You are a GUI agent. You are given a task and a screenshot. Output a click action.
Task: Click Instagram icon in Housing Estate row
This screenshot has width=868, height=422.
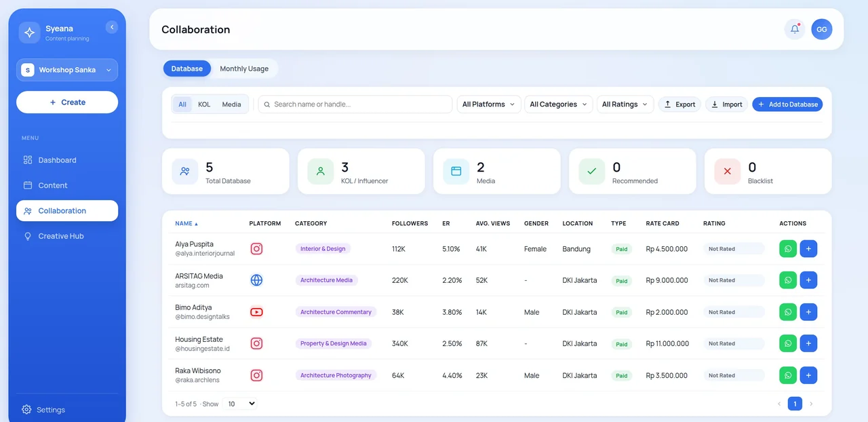point(256,343)
